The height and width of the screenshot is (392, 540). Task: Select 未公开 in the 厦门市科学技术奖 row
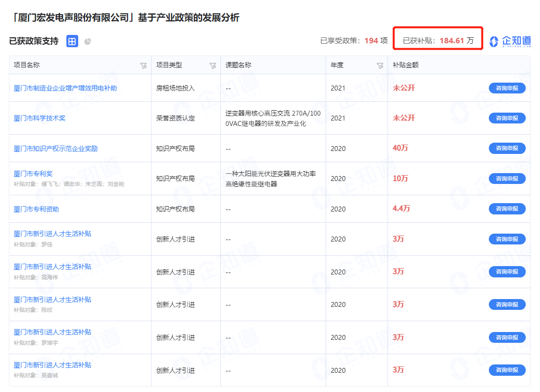click(x=404, y=118)
